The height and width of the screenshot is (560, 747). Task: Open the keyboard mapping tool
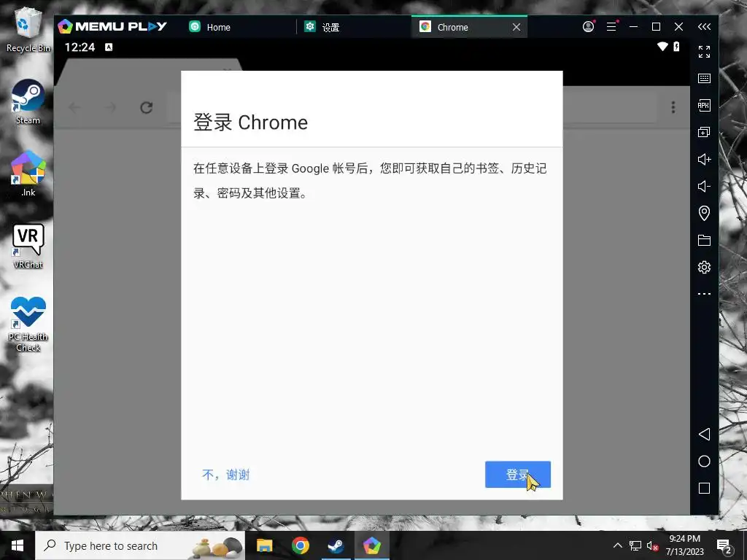[704, 79]
